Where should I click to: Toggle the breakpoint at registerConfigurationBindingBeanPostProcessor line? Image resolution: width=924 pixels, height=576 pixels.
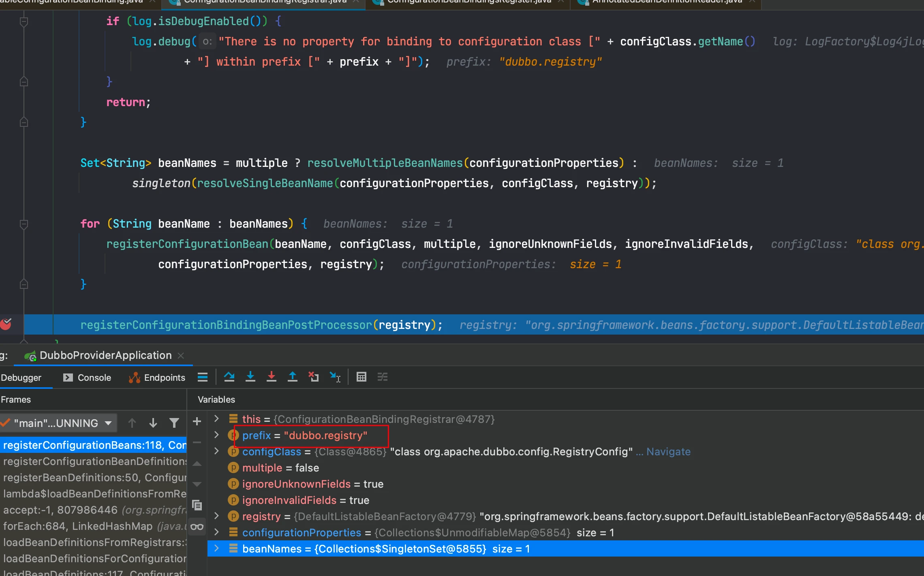pyautogui.click(x=6, y=324)
